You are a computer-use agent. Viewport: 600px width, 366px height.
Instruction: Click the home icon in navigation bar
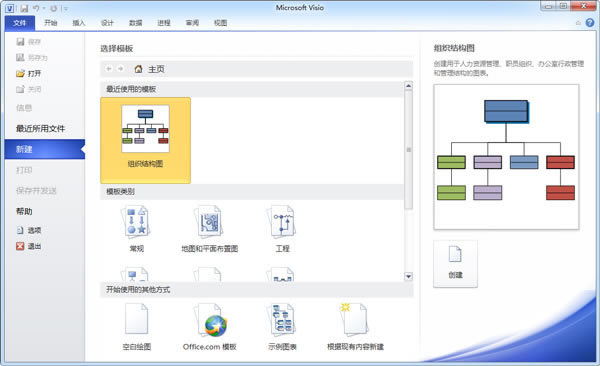(x=139, y=69)
